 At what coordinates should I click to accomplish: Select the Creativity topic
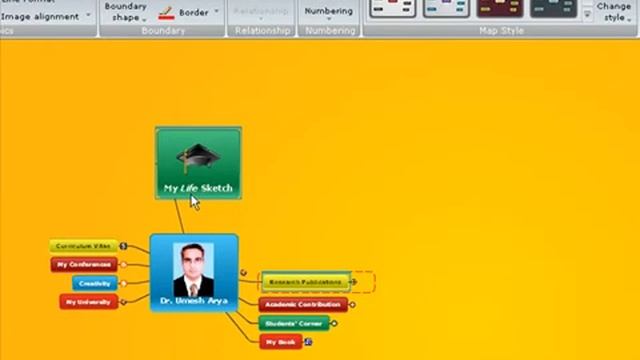(95, 283)
